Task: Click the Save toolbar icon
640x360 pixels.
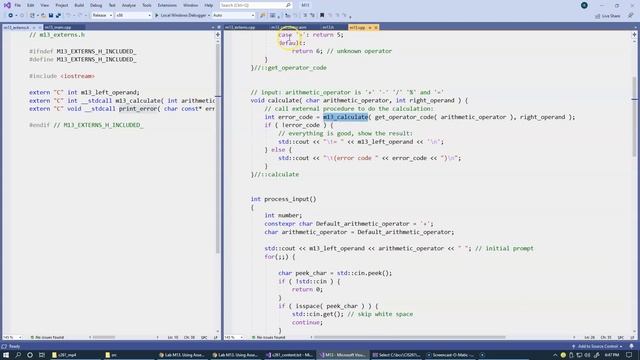Action: pos(51,16)
